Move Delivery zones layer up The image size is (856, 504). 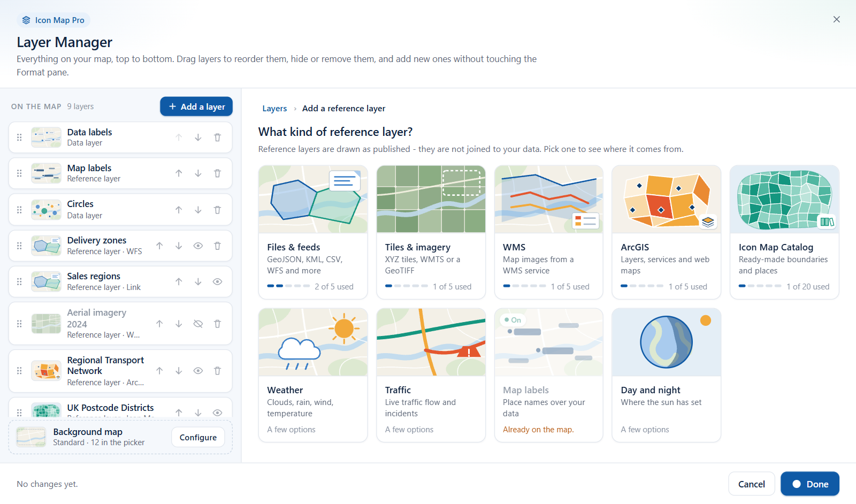(159, 246)
